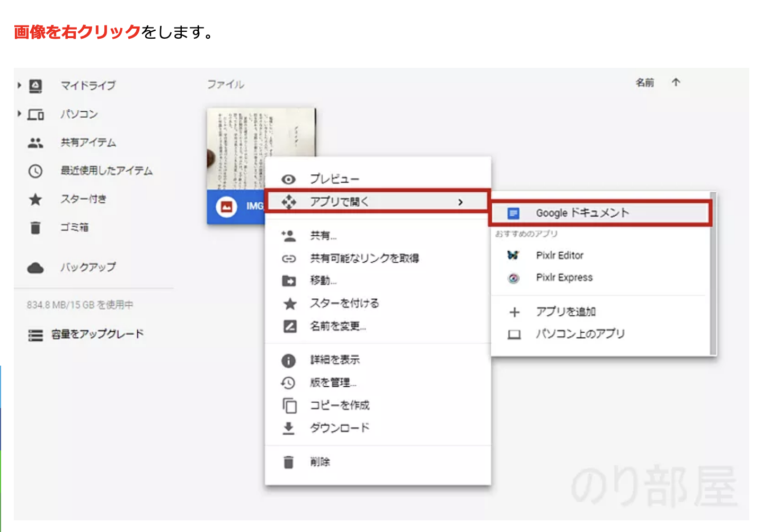
Task: Open バックアップ in sidebar
Action: pos(88,267)
